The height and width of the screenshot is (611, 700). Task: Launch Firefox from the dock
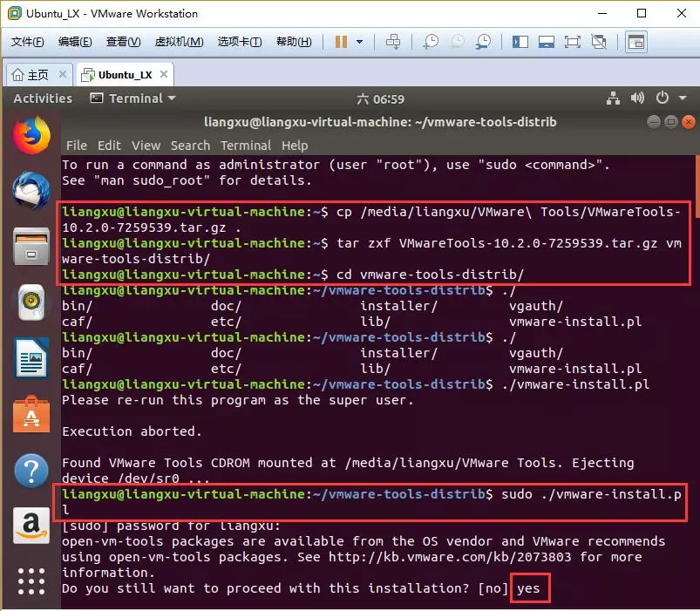coord(31,135)
